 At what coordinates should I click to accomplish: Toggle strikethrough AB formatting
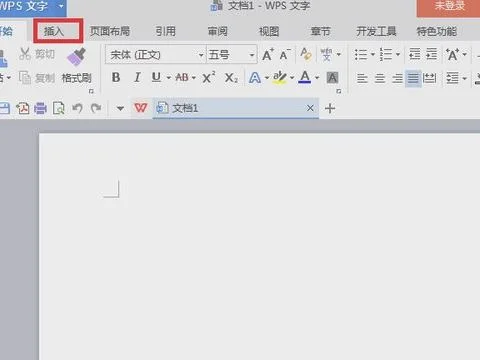(182, 78)
